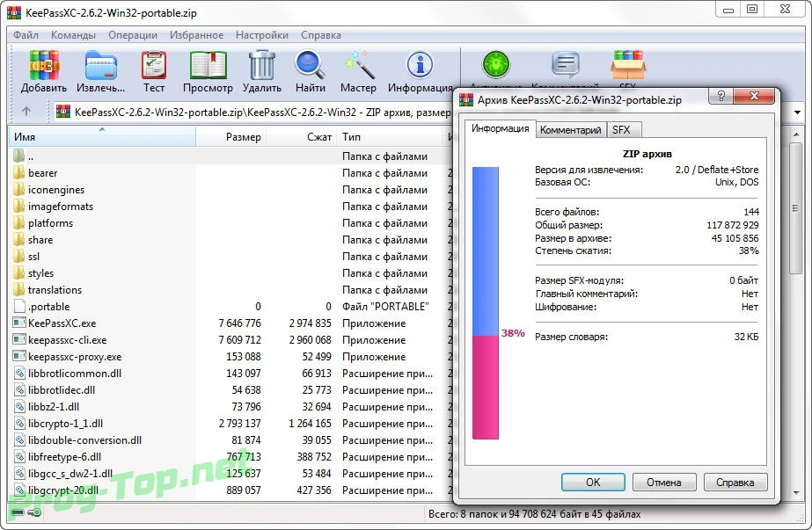Click the comment speech-bubble toolbar icon
The height and width of the screenshot is (530, 812).
pos(566,65)
